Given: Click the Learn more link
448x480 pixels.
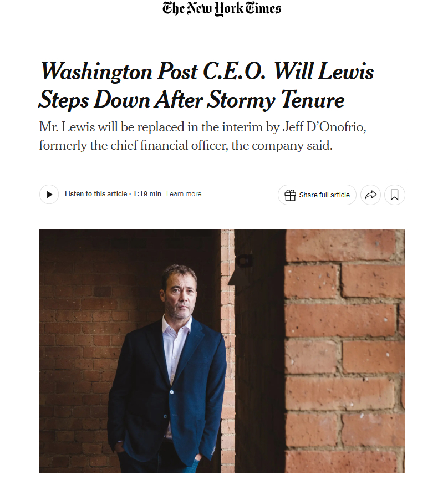Looking at the screenshot, I should coord(184,194).
